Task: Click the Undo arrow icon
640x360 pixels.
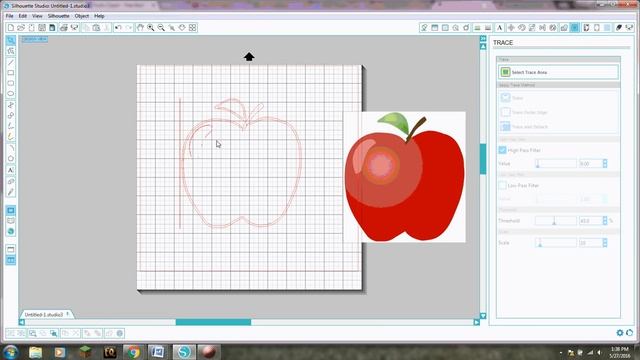Action: pyautogui.click(x=118, y=27)
